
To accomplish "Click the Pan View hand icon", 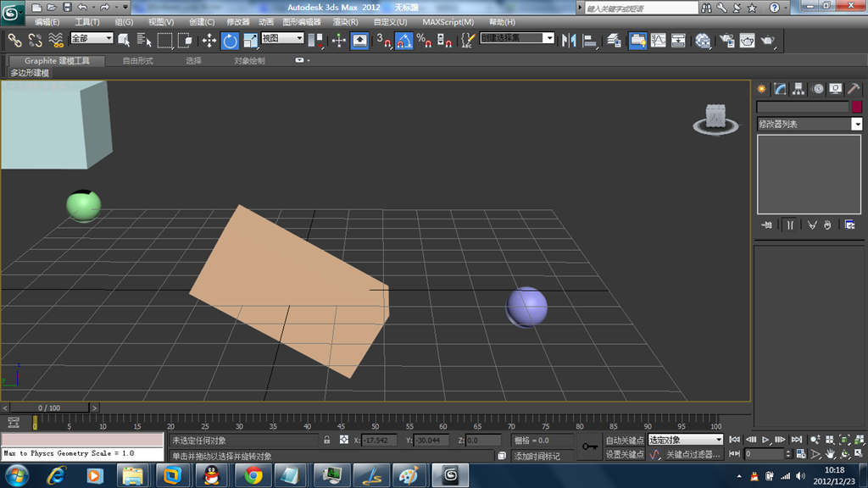I will (829, 455).
